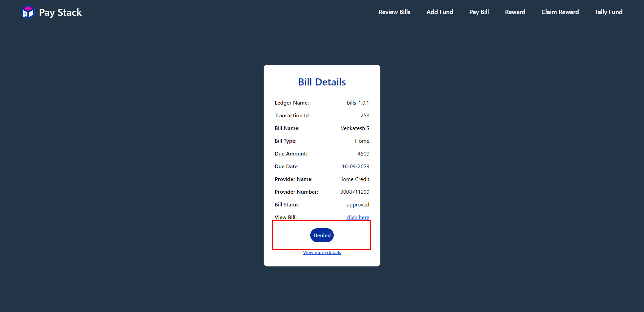Screen dimensions: 644x312
Task: Click the due amount value 4500
Action: pyautogui.click(x=363, y=154)
